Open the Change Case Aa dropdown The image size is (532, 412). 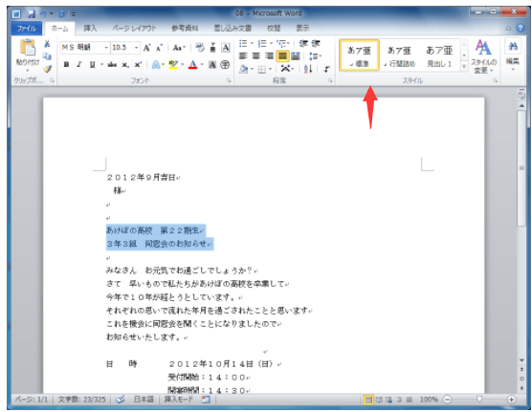tap(179, 48)
